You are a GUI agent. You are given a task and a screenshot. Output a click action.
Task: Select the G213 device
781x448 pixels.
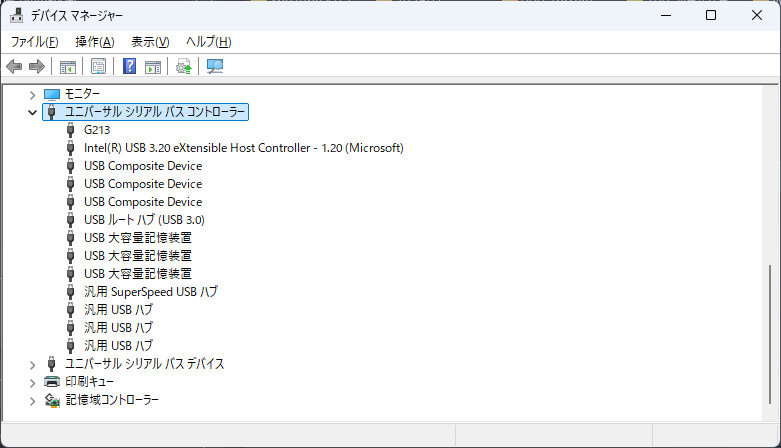pos(97,130)
